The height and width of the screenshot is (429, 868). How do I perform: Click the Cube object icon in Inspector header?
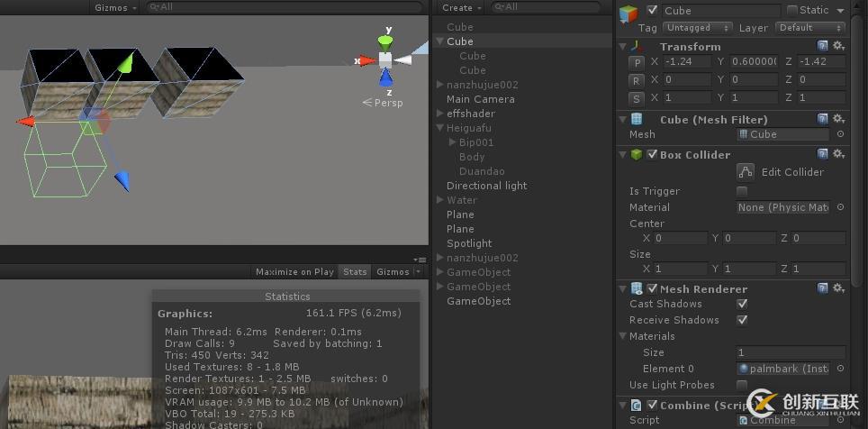[x=628, y=14]
